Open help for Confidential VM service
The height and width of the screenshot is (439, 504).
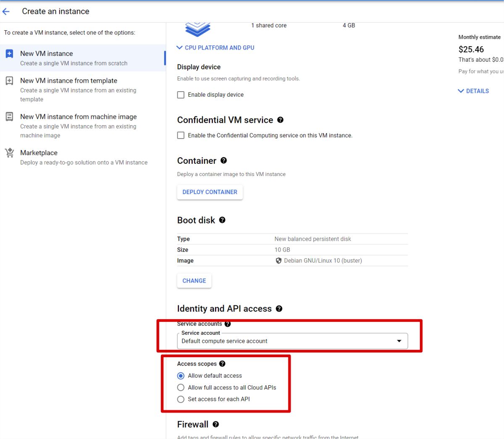pyautogui.click(x=280, y=120)
